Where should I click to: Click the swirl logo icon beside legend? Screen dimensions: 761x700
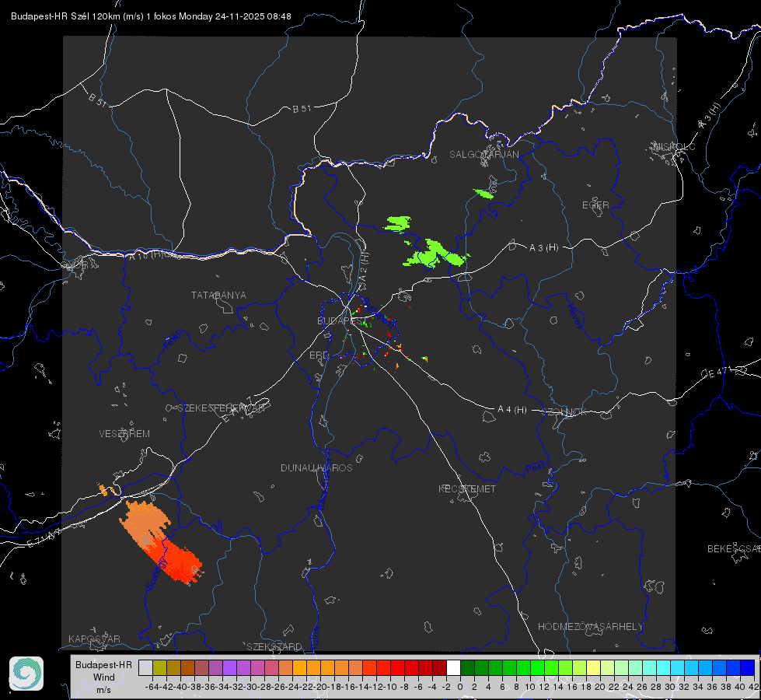[26, 674]
